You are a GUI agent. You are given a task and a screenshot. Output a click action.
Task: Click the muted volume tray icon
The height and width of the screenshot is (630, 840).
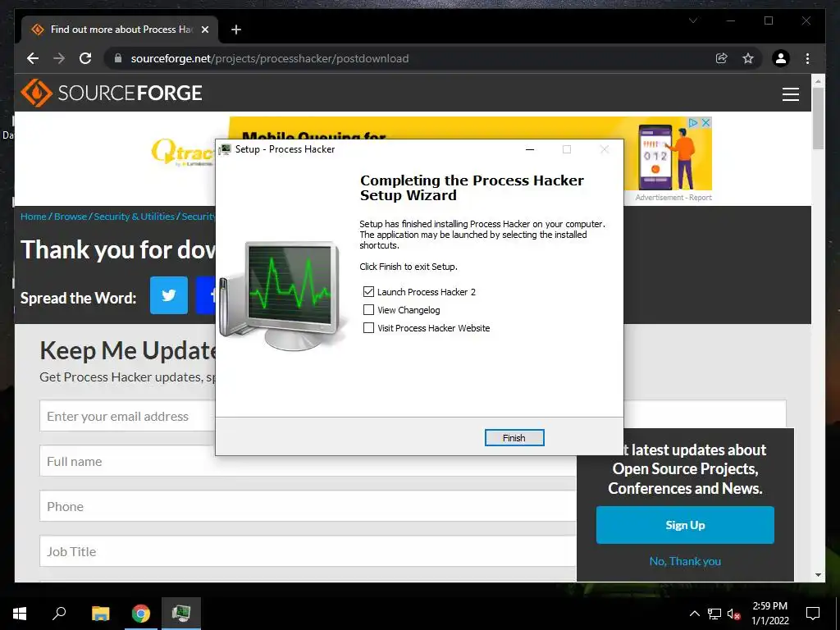click(733, 614)
